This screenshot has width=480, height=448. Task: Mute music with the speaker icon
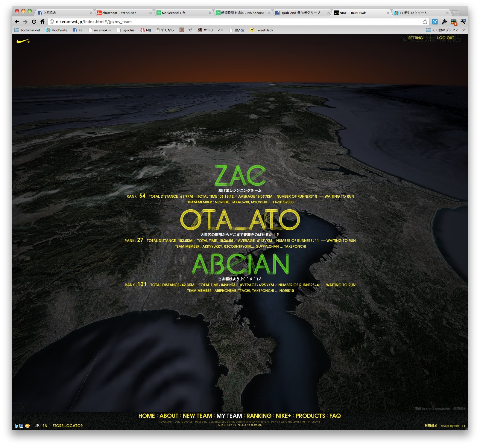[x=464, y=426]
